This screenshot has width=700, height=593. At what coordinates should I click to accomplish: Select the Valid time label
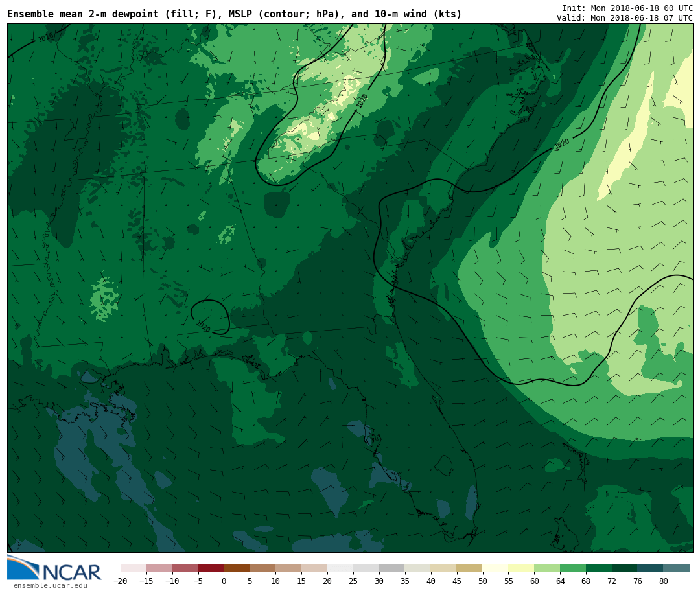coord(624,18)
